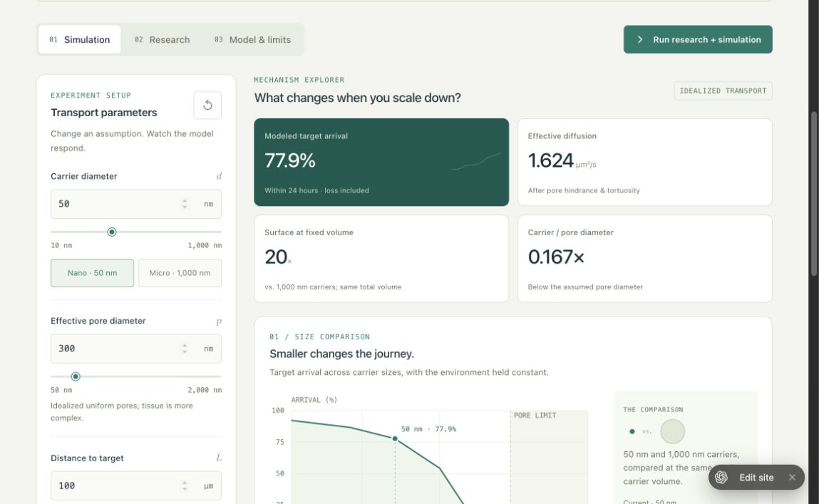Screen dimensions: 819x504
Task: Click the arrival sparkline in the green card
Action: pyautogui.click(x=476, y=161)
